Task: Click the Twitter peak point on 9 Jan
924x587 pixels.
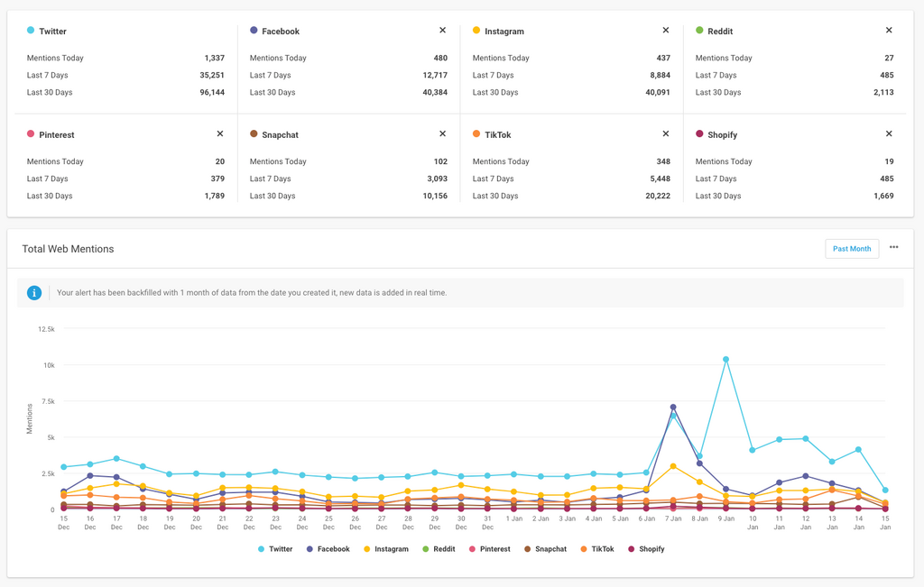Action: click(725, 360)
